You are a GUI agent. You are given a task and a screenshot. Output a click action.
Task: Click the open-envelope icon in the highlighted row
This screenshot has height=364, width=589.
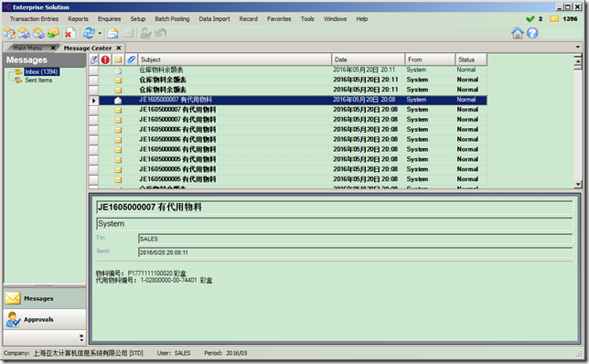118,100
